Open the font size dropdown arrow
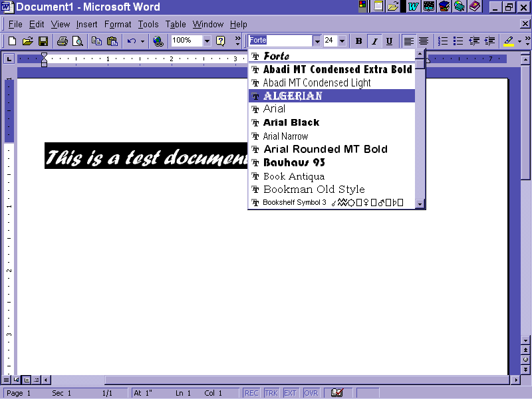 pos(342,41)
